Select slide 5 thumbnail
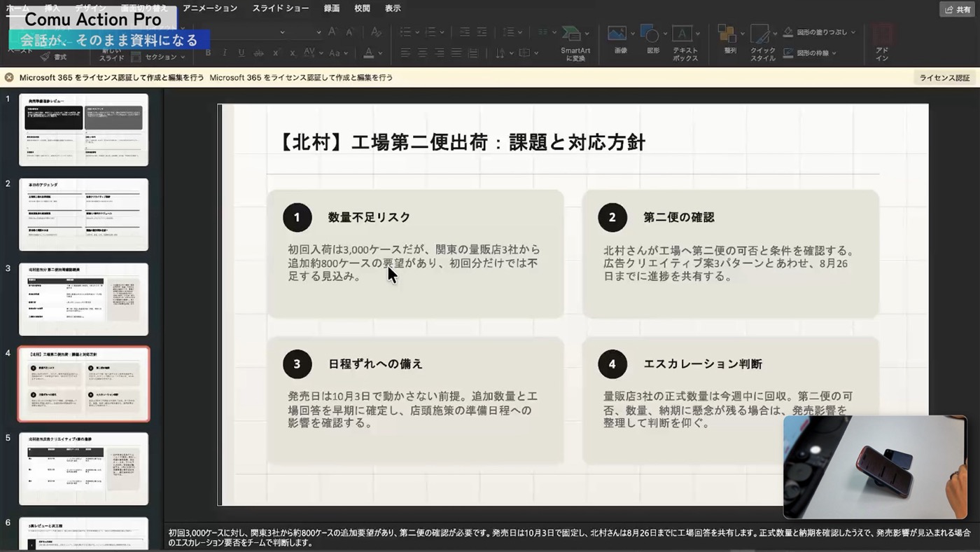Screen dimensions: 980x552 point(83,469)
